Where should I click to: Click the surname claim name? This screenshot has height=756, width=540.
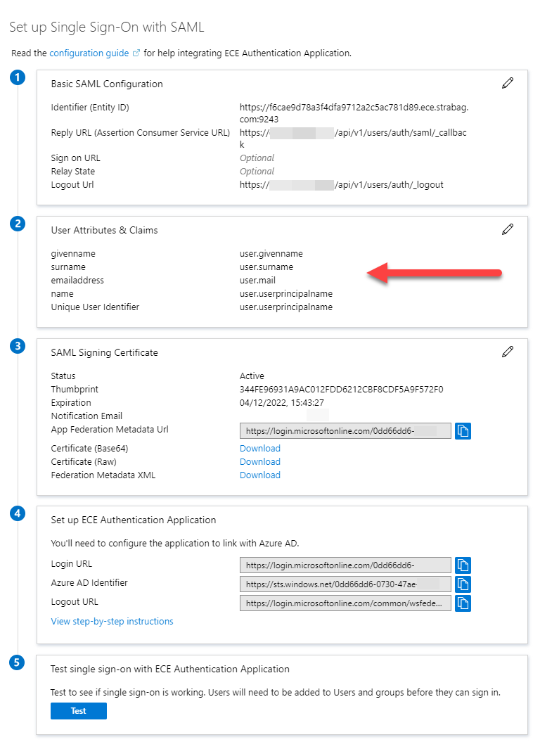point(68,267)
